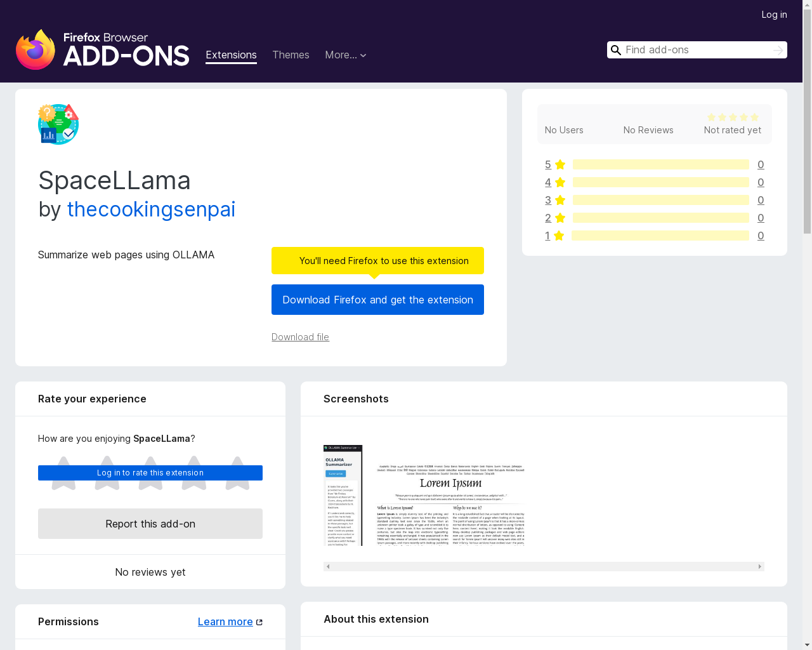Click the 3-star rating bar
Screen dimensions: 812x650
[661, 200]
